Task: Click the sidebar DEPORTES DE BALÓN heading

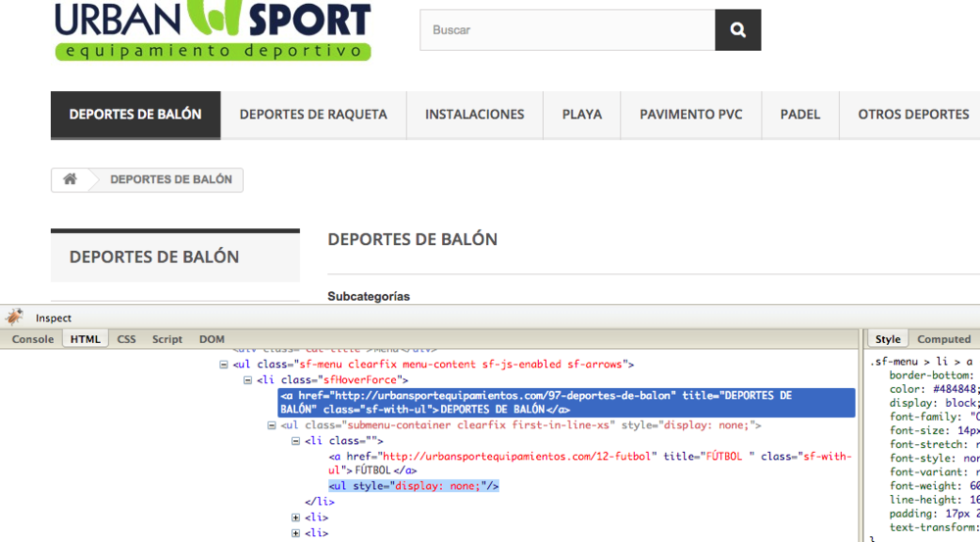Action: click(x=154, y=257)
